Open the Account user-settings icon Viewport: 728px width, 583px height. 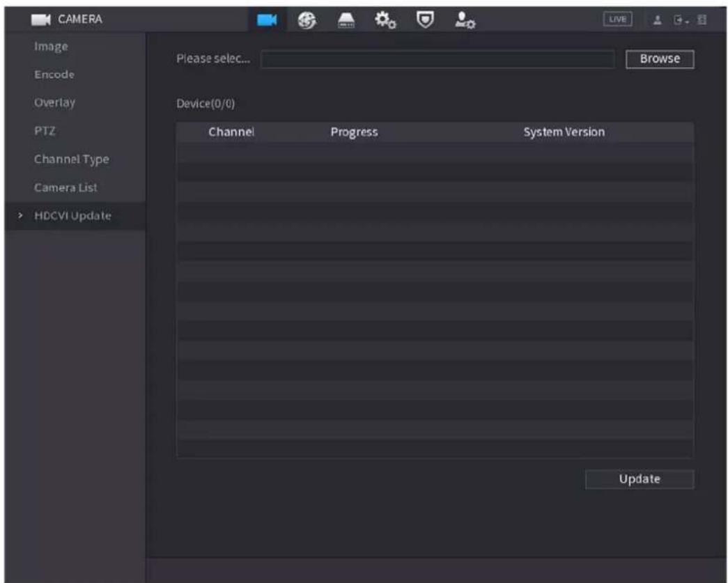(465, 20)
